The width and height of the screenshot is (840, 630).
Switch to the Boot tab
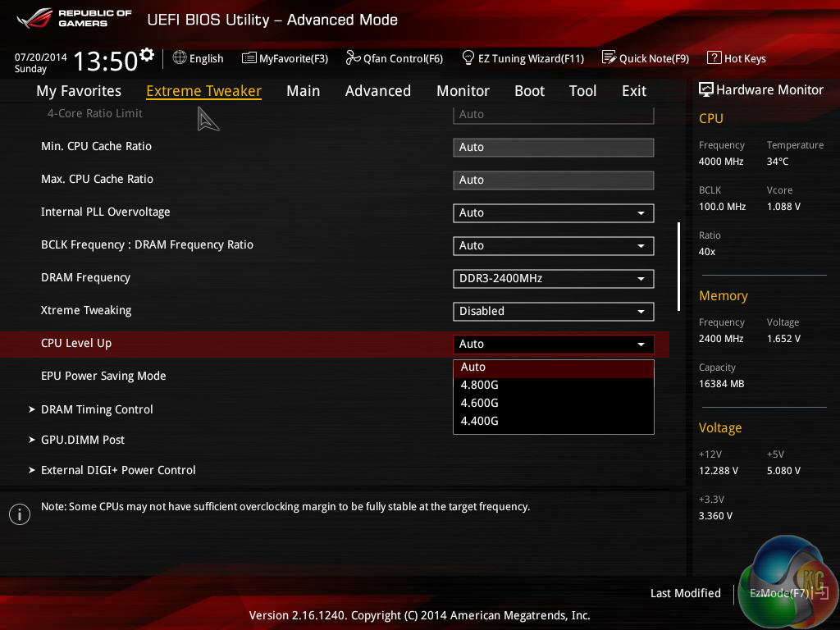pyautogui.click(x=529, y=91)
